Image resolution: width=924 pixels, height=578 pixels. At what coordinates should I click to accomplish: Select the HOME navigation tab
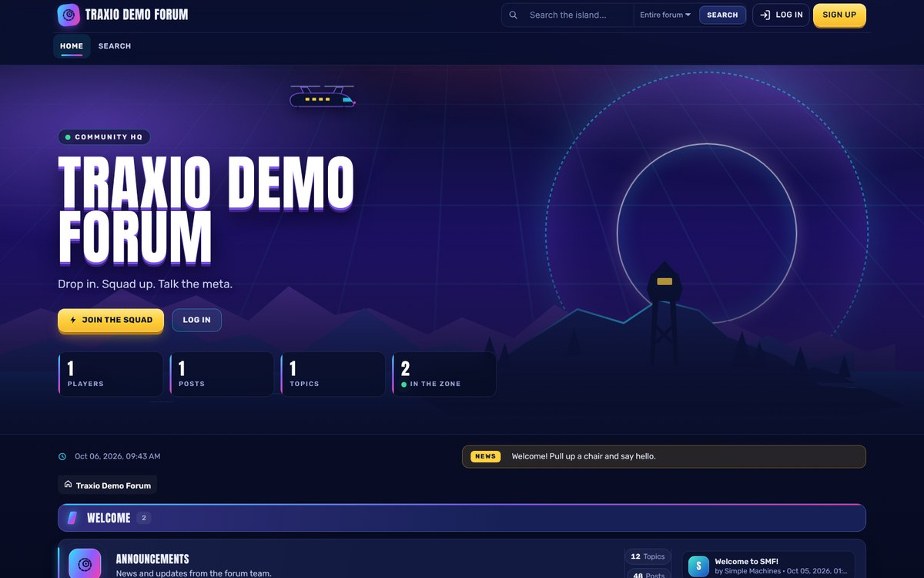click(x=72, y=46)
